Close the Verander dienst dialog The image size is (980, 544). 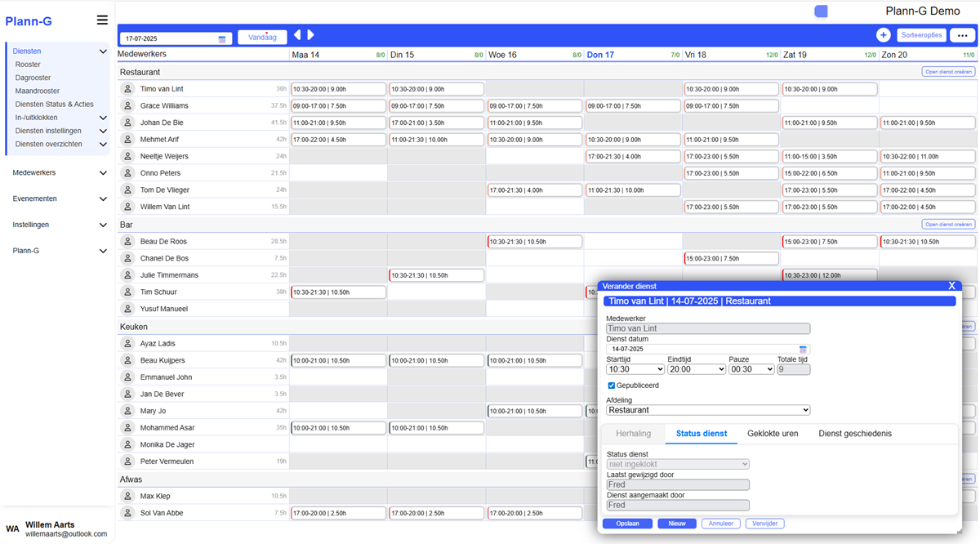coord(951,286)
